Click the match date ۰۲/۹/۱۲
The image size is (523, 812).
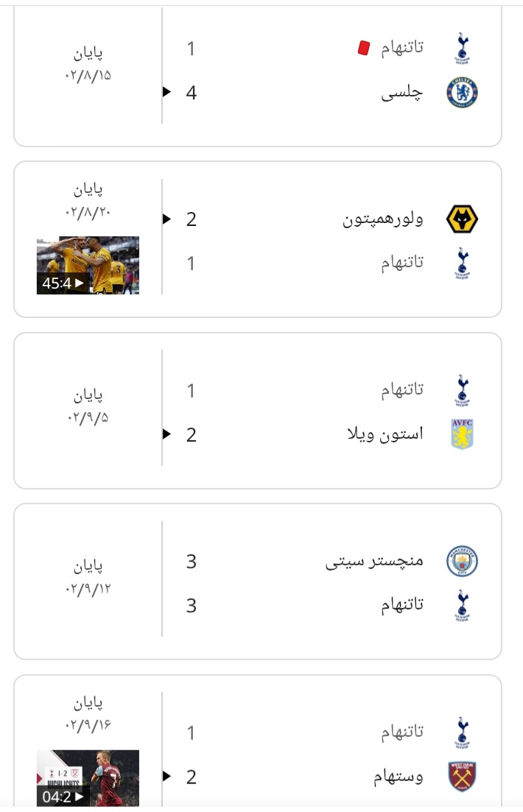tap(88, 590)
